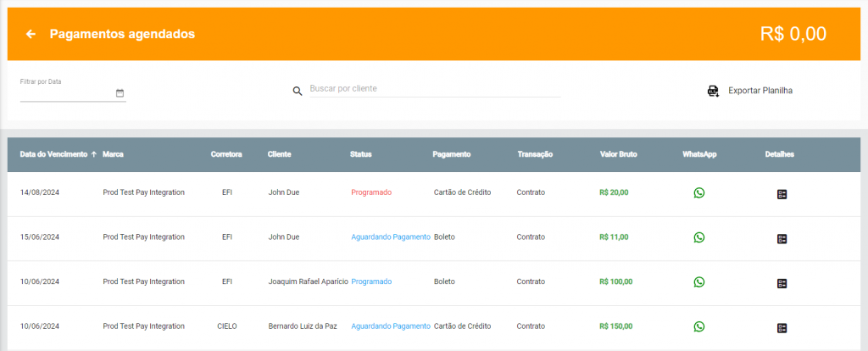Click CIELO broker cell

pos(227,326)
